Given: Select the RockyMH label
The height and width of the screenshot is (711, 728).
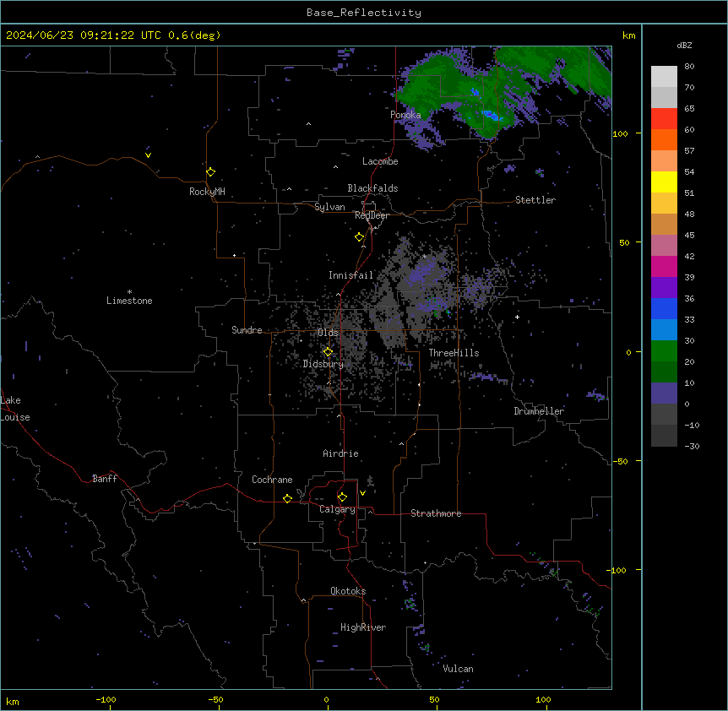Looking at the screenshot, I should [x=207, y=192].
